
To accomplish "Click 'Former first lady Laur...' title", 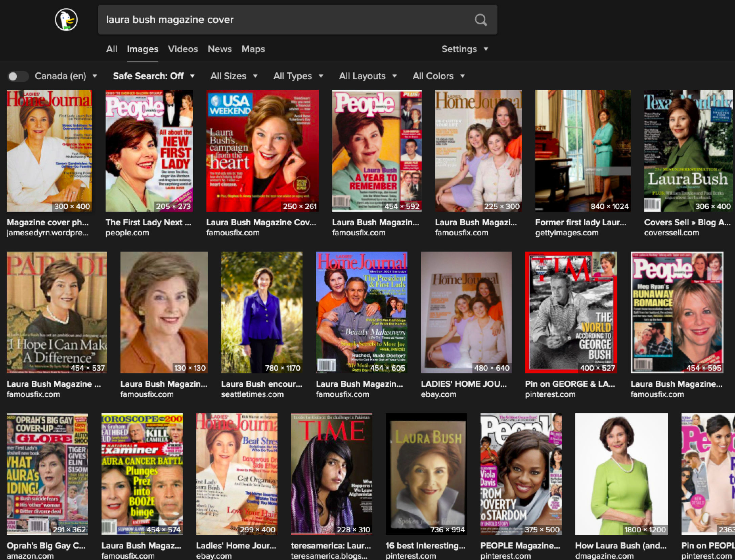I will click(581, 223).
